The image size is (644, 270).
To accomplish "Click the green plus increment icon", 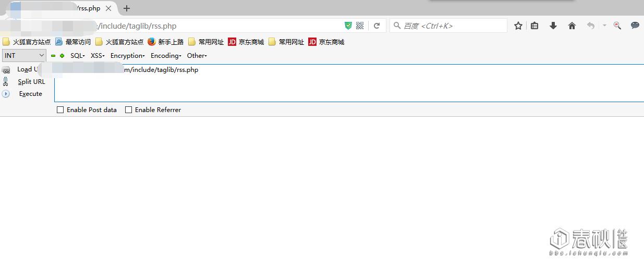I will (x=62, y=56).
